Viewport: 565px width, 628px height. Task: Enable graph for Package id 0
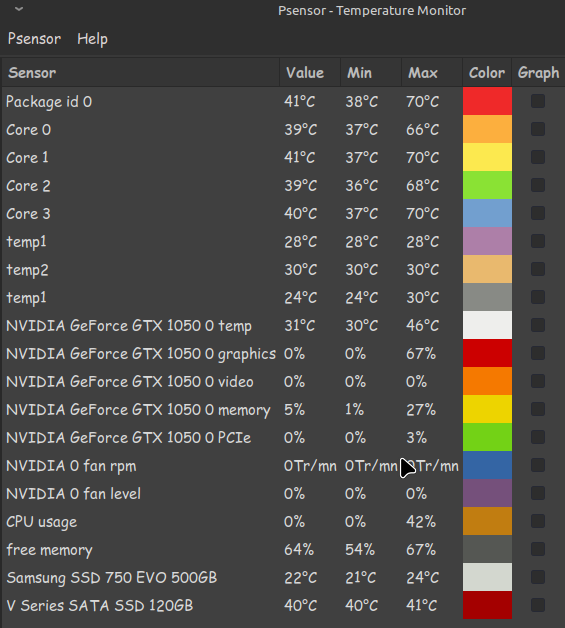pyautogui.click(x=538, y=101)
